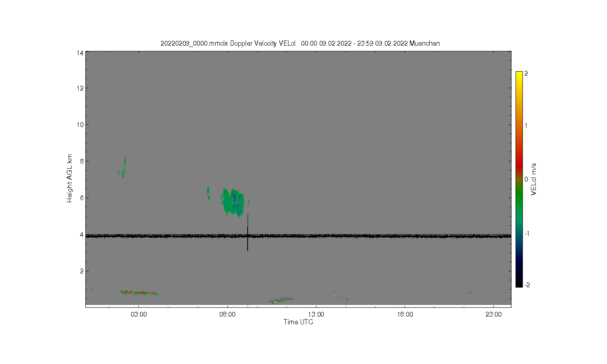Click the 18:00 time tick label
Viewport: 607px width, 364px height.
[x=405, y=315]
